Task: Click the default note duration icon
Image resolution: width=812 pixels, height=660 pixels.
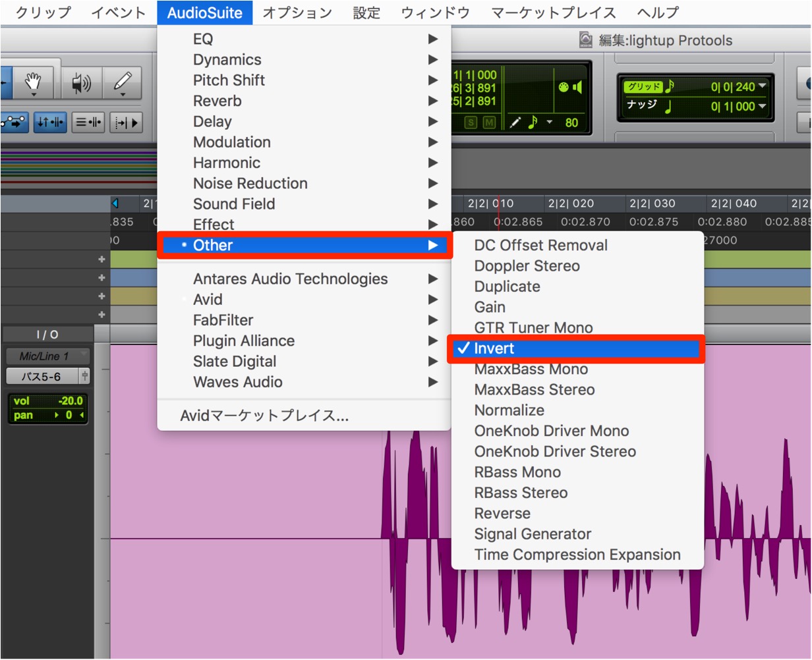Action: click(533, 122)
